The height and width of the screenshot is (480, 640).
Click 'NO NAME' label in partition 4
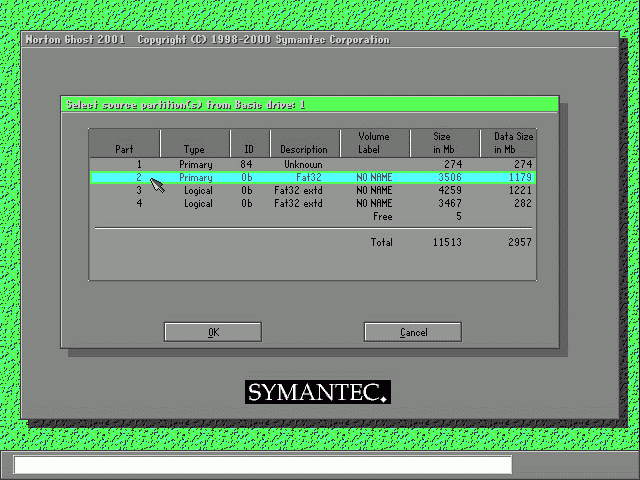(x=374, y=204)
